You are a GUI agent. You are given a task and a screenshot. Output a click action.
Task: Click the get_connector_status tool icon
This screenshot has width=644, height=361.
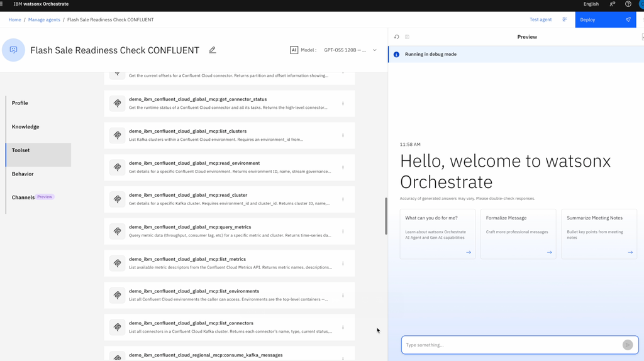118,104
